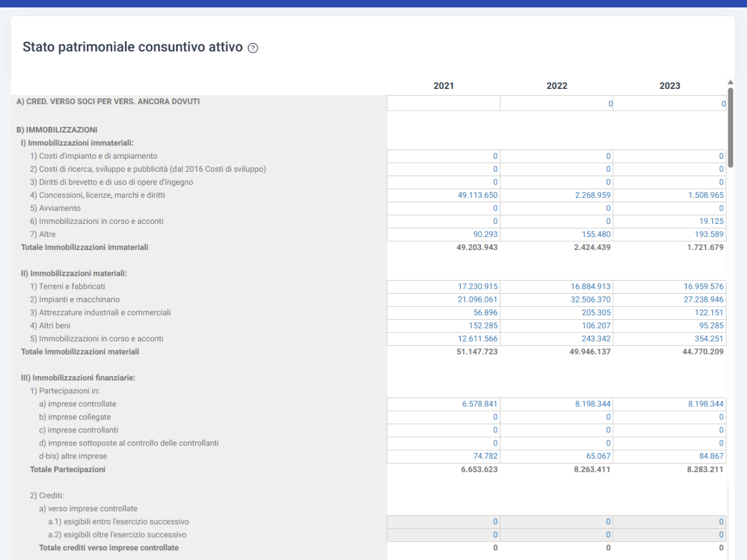The image size is (747, 560).
Task: Click value 84.867 for altre imprese 2023
Action: pyautogui.click(x=712, y=457)
